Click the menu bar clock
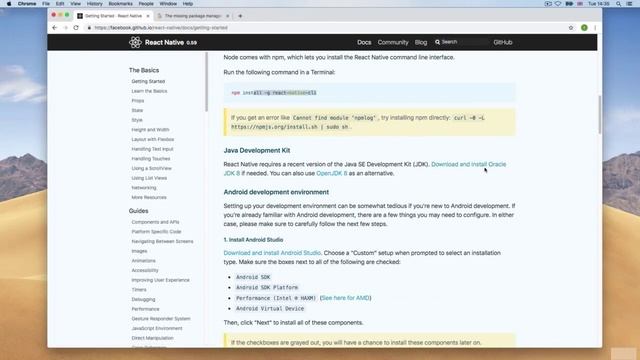Image resolution: width=640 pixels, height=360 pixels. click(598, 4)
